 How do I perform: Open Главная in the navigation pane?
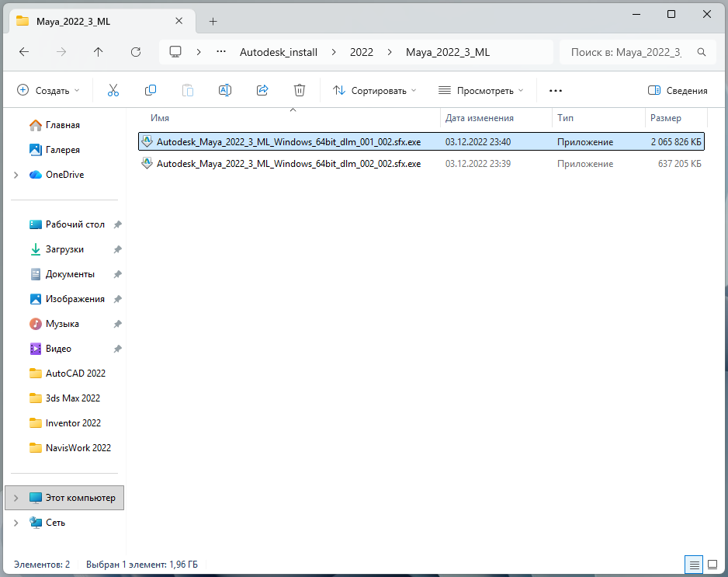tap(63, 125)
